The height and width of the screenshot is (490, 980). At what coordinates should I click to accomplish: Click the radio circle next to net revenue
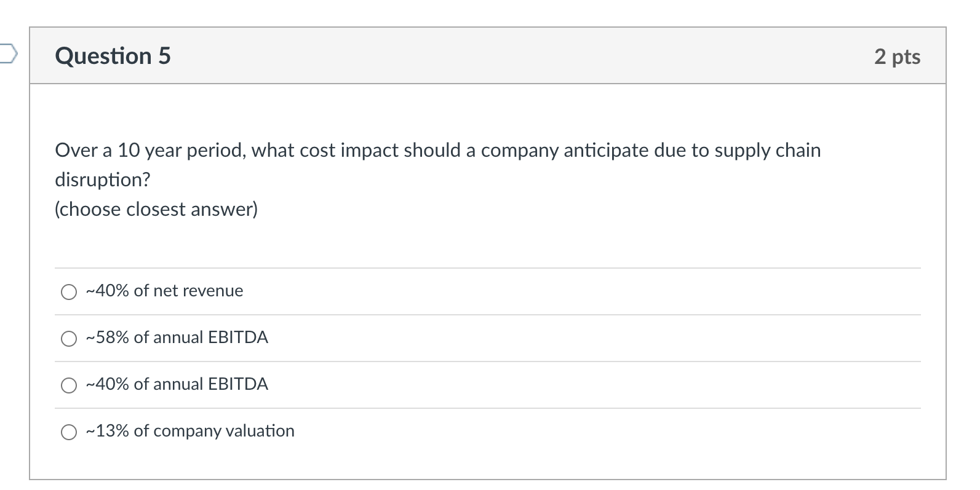point(69,291)
